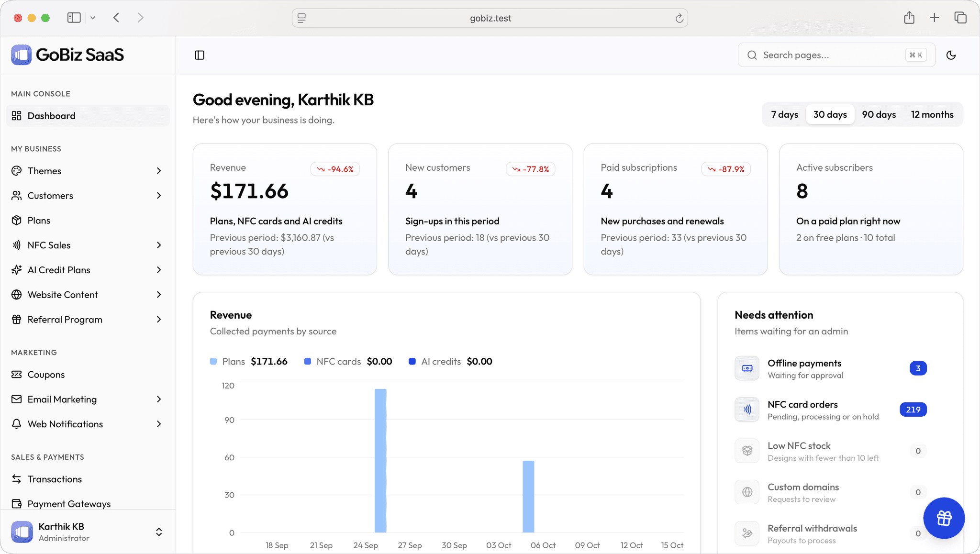Click the Low NFC stock icon
The image size is (980, 554).
point(747,451)
